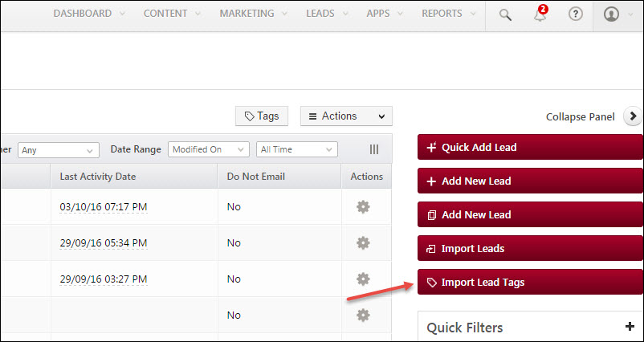Open the All Time dropdown
The height and width of the screenshot is (342, 644).
[x=297, y=149]
